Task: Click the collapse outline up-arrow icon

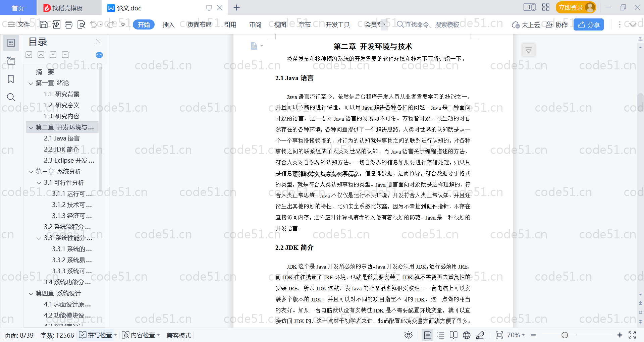Action: (x=41, y=55)
